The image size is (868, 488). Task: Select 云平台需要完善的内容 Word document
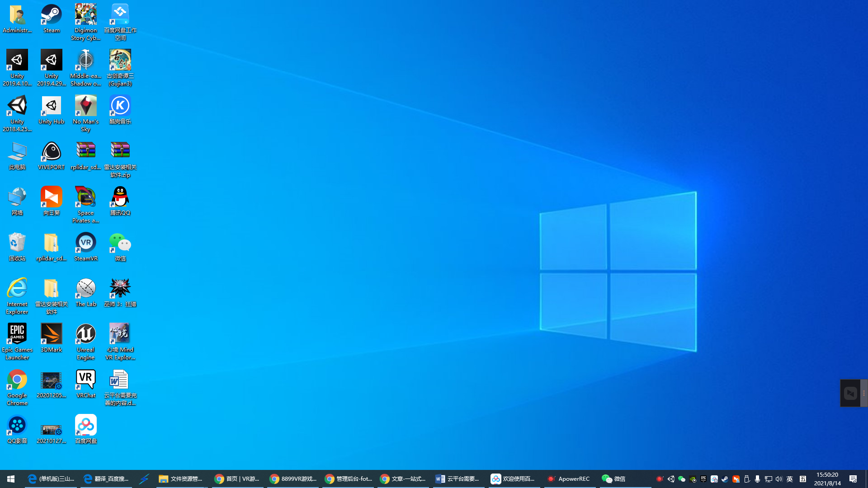[x=120, y=388]
